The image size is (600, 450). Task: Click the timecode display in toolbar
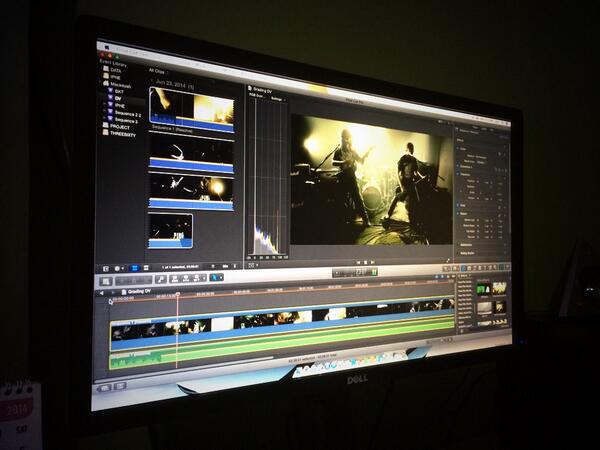click(x=355, y=272)
